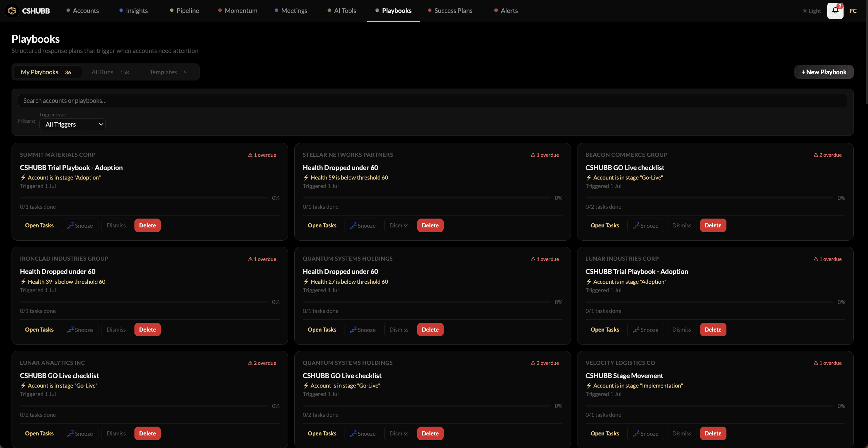The image size is (868, 448).
Task: Delete the Lunar Analytics Inc playbook
Action: coord(148,434)
